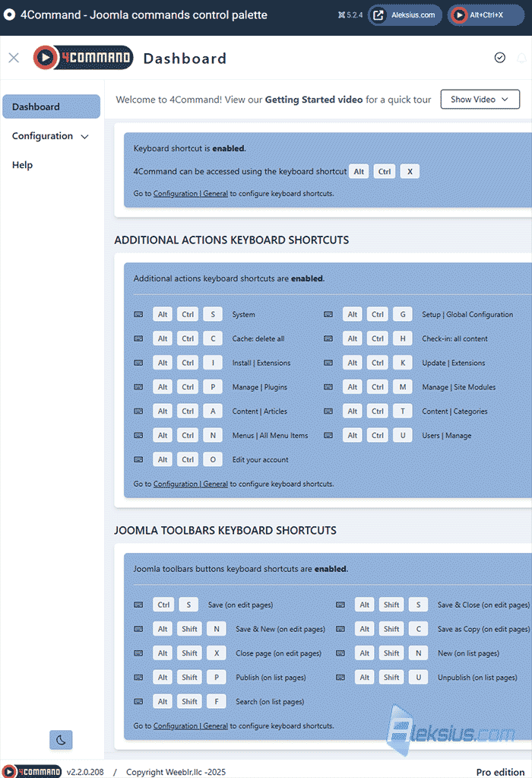The width and height of the screenshot is (532, 778).
Task: Click keyboard icon beside Users | Manage
Action: [328, 436]
